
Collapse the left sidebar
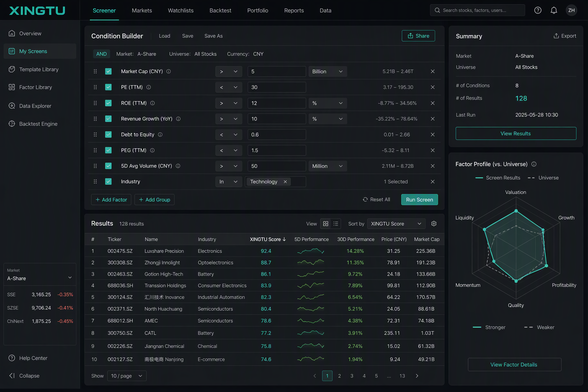click(24, 376)
